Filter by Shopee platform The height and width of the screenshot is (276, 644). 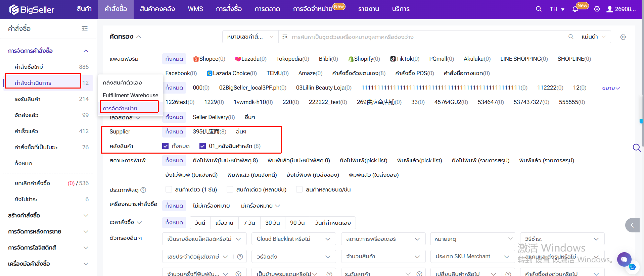click(209, 59)
